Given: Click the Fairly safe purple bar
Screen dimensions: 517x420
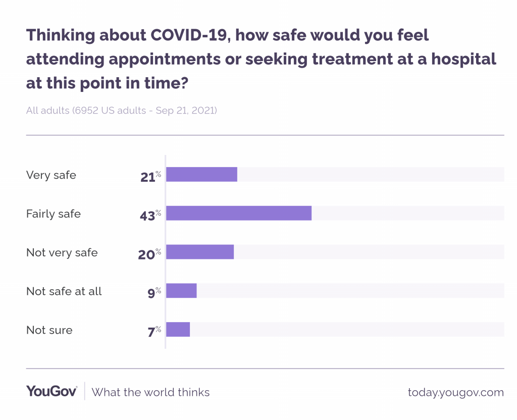Looking at the screenshot, I should click(239, 213).
